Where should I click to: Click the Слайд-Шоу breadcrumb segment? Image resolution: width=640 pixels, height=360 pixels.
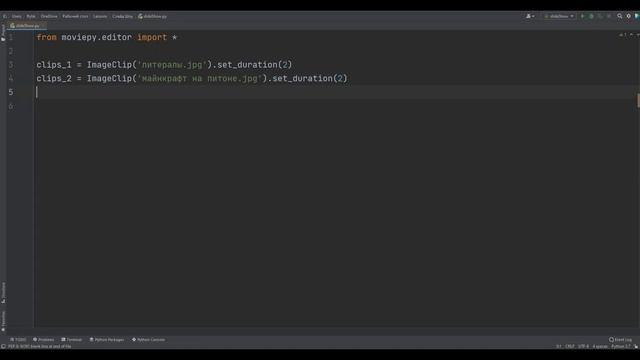coord(122,16)
